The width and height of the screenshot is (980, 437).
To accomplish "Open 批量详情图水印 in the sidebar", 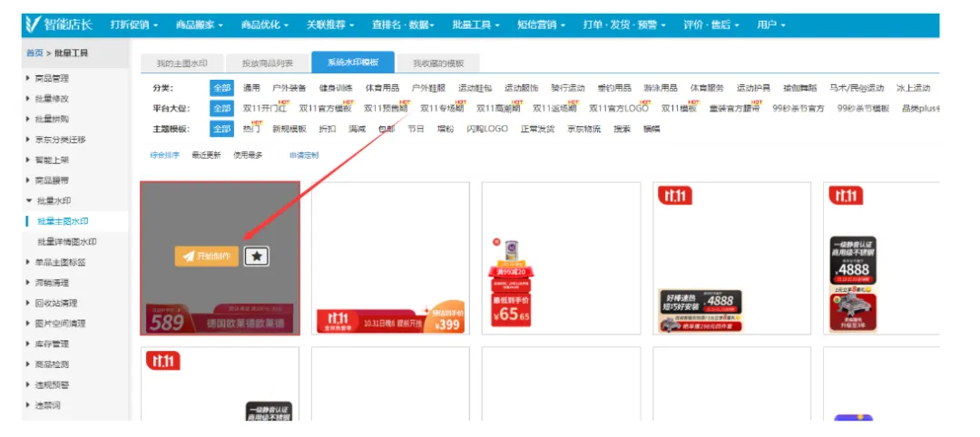I will [x=67, y=241].
